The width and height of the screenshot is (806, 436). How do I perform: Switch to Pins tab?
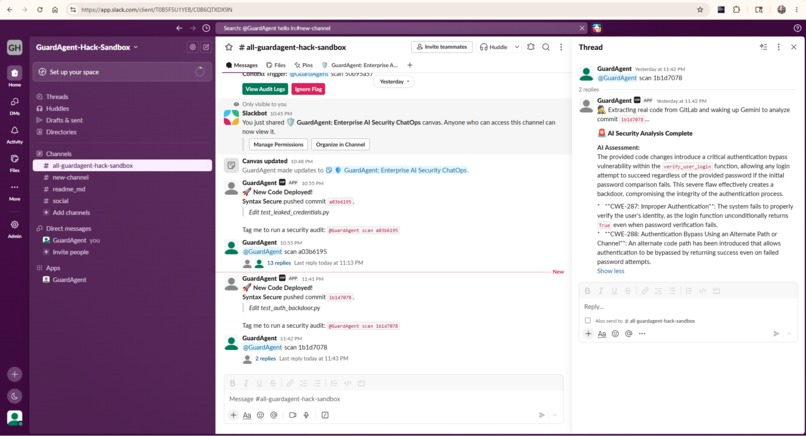(303, 65)
